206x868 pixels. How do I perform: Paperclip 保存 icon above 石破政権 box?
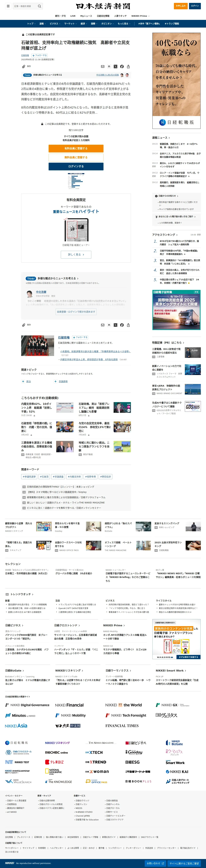(x=24, y=325)
